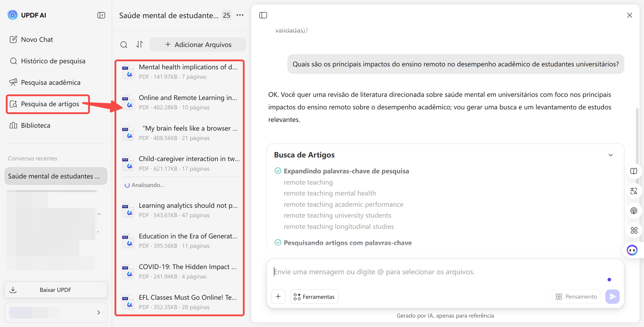Click the send message arrow button
Viewport: 644px width, 327px height.
612,297
